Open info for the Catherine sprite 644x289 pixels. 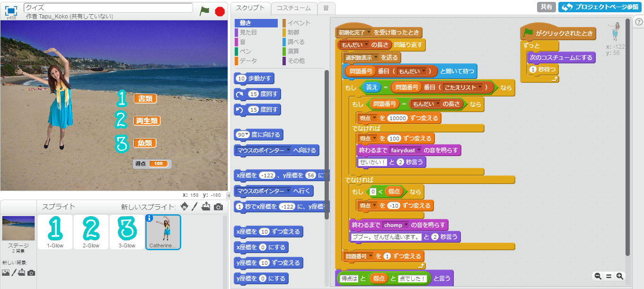[x=150, y=218]
